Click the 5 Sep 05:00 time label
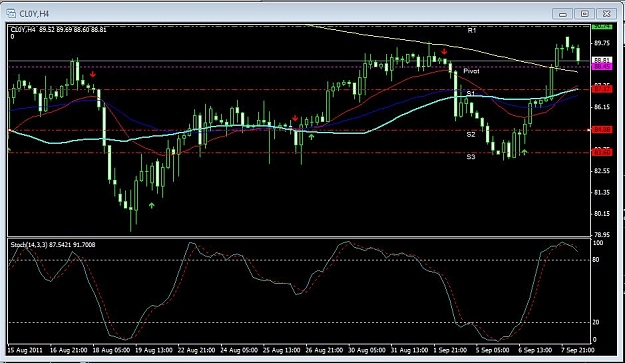The height and width of the screenshot is (363, 625). click(x=493, y=350)
